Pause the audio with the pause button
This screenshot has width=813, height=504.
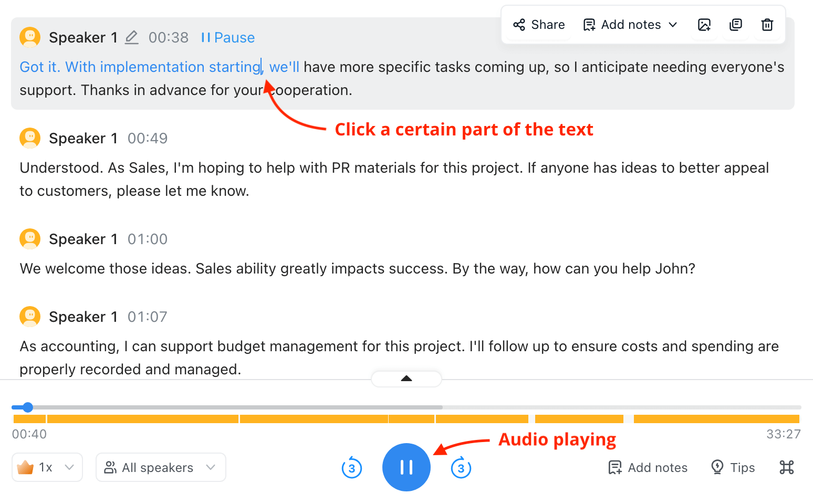tap(406, 467)
